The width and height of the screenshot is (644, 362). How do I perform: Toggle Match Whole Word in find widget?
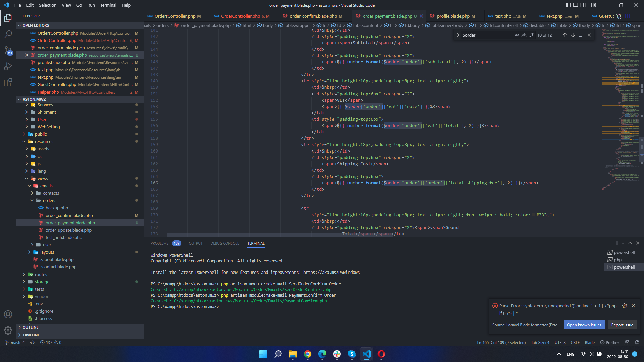(524, 35)
